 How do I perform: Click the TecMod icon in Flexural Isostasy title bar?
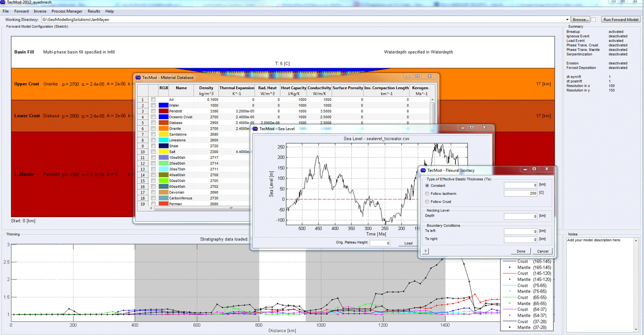[x=423, y=170]
